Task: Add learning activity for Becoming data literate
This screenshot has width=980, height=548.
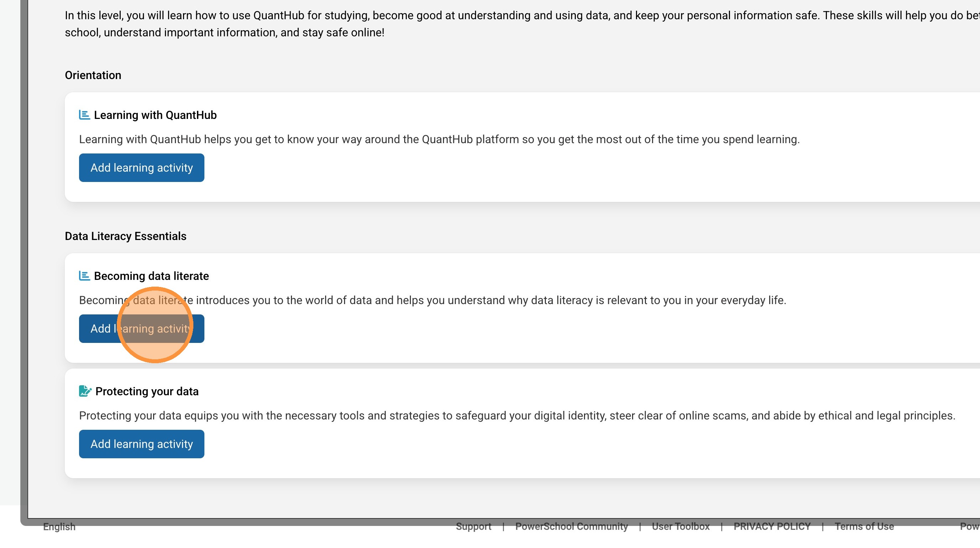Action: (141, 329)
